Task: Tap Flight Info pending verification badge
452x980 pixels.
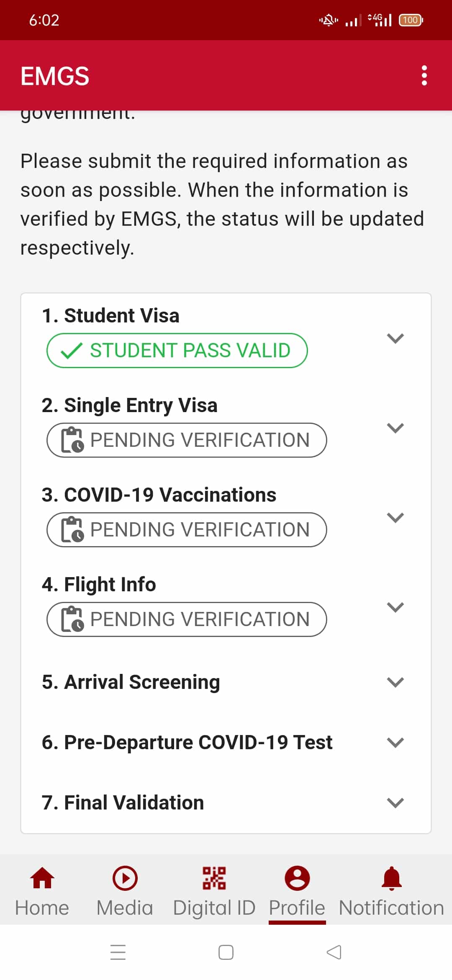Action: tap(187, 619)
